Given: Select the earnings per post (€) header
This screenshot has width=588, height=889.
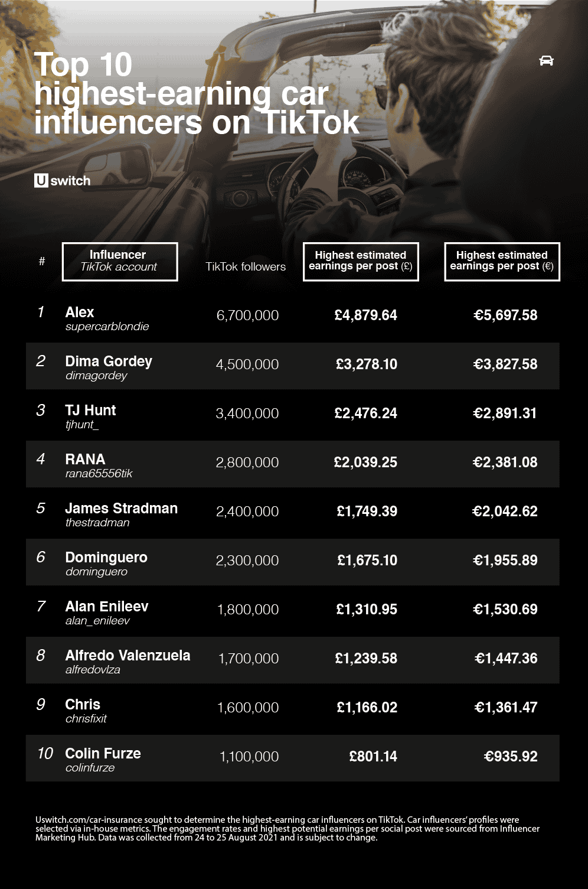Looking at the screenshot, I should coord(502,261).
